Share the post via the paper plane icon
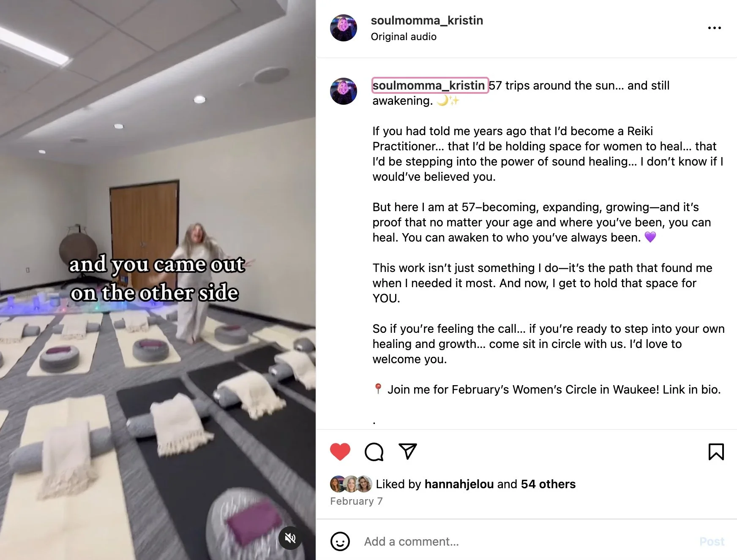 (408, 451)
